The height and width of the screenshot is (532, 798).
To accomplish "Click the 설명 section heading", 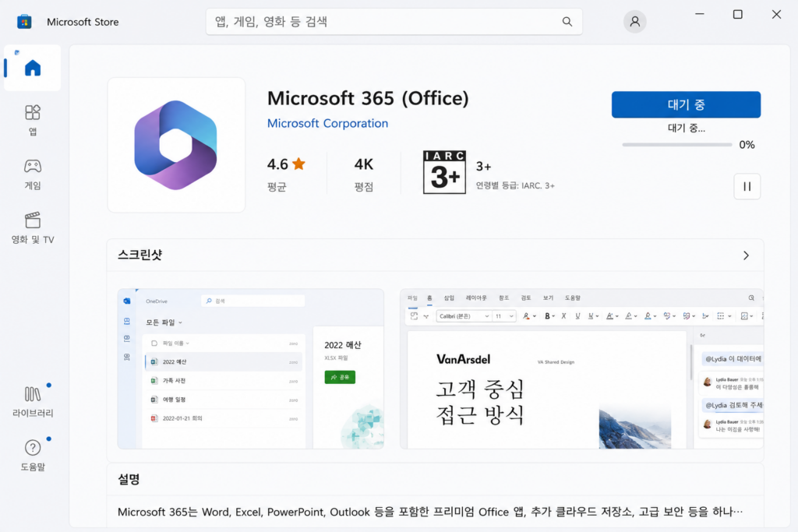I will click(129, 479).
